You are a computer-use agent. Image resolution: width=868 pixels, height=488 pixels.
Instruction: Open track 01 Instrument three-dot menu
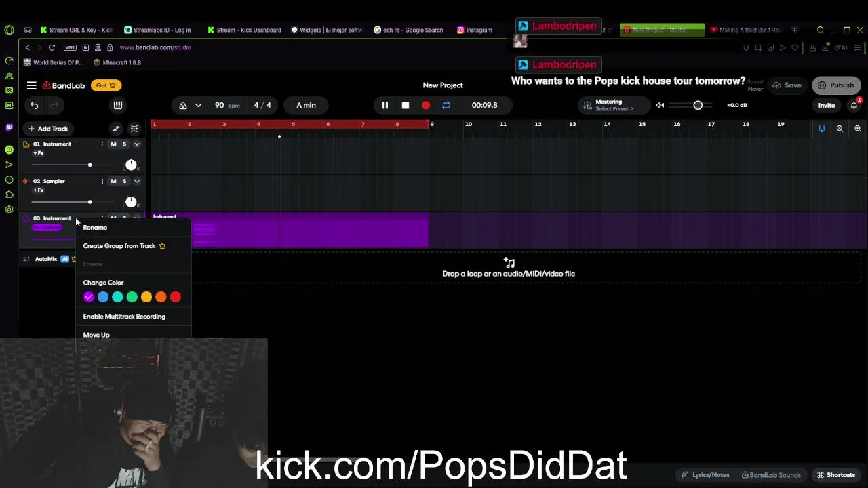102,144
